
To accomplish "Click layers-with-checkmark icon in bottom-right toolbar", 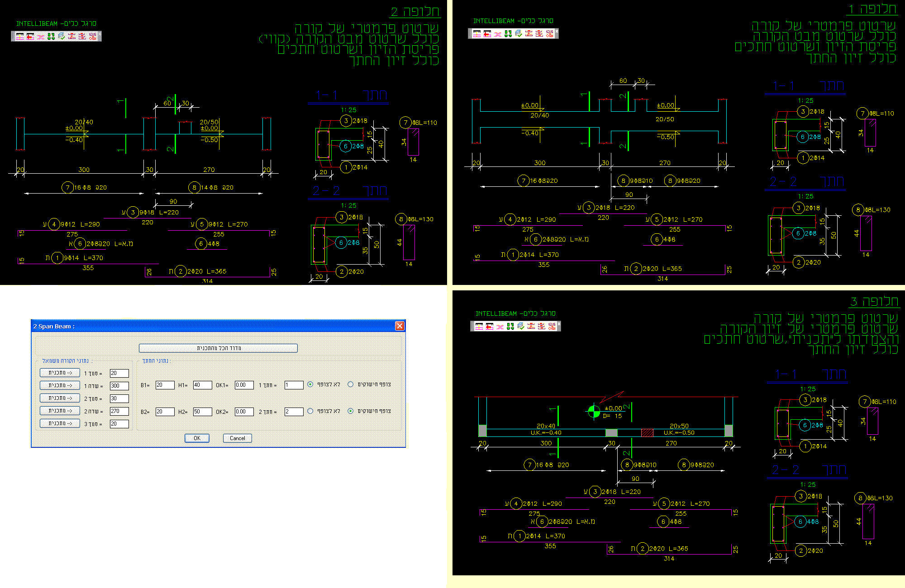I will click(521, 326).
